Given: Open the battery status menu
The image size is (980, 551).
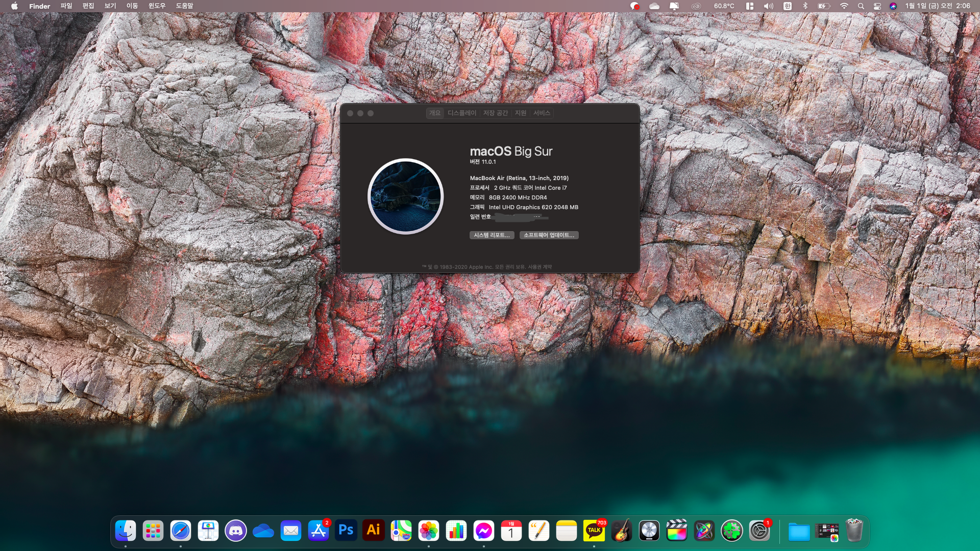Looking at the screenshot, I should click(824, 6).
